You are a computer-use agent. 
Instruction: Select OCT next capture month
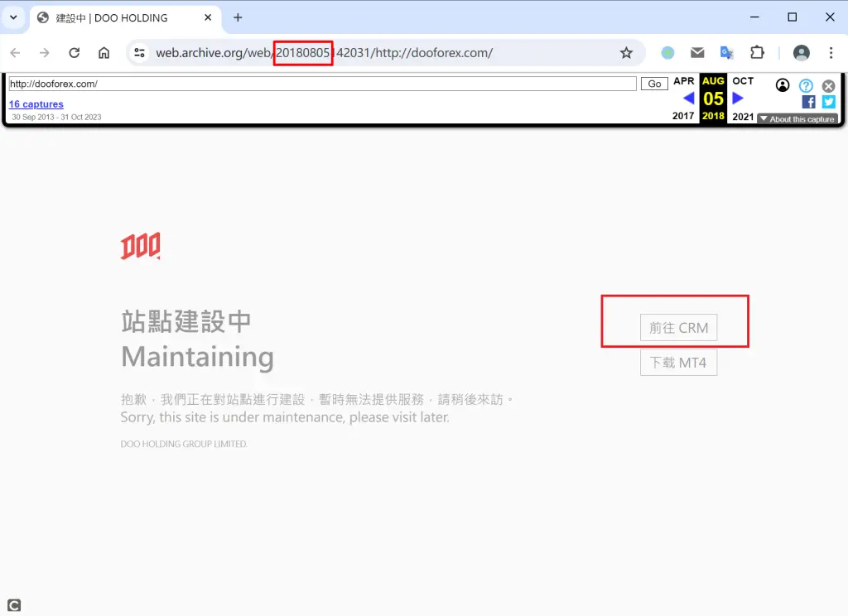[743, 81]
